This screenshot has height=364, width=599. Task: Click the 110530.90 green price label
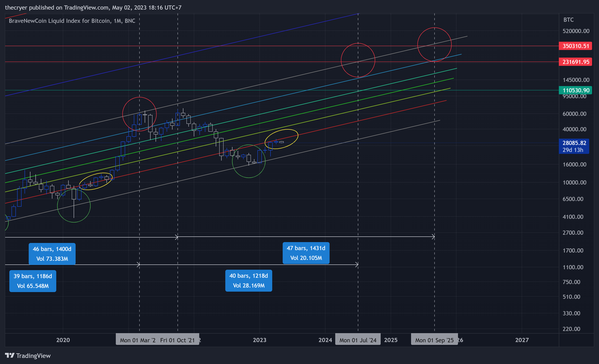(x=575, y=90)
